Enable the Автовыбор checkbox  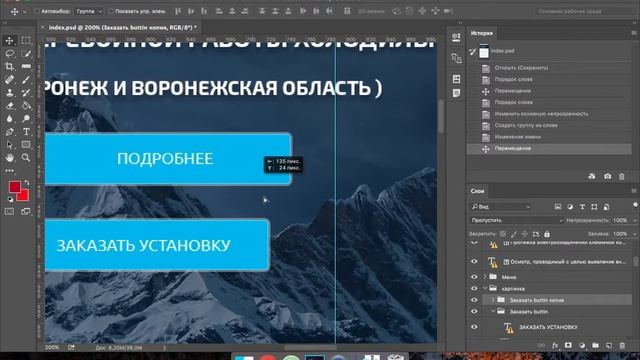tap(37, 11)
